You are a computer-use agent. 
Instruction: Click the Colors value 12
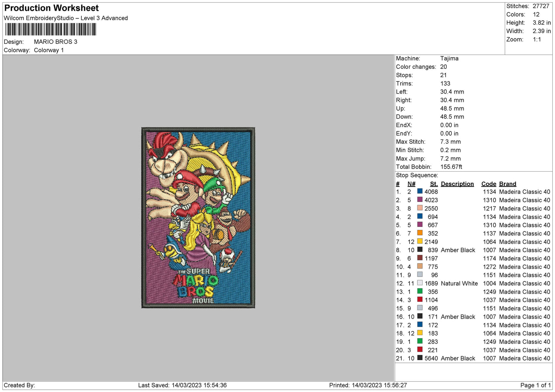coord(536,15)
